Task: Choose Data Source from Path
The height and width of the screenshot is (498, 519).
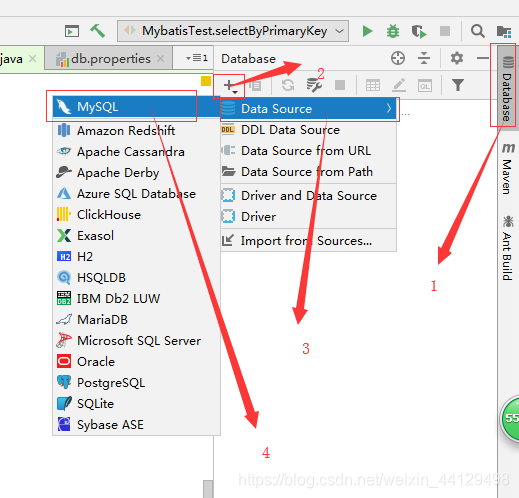Action: pos(308,172)
